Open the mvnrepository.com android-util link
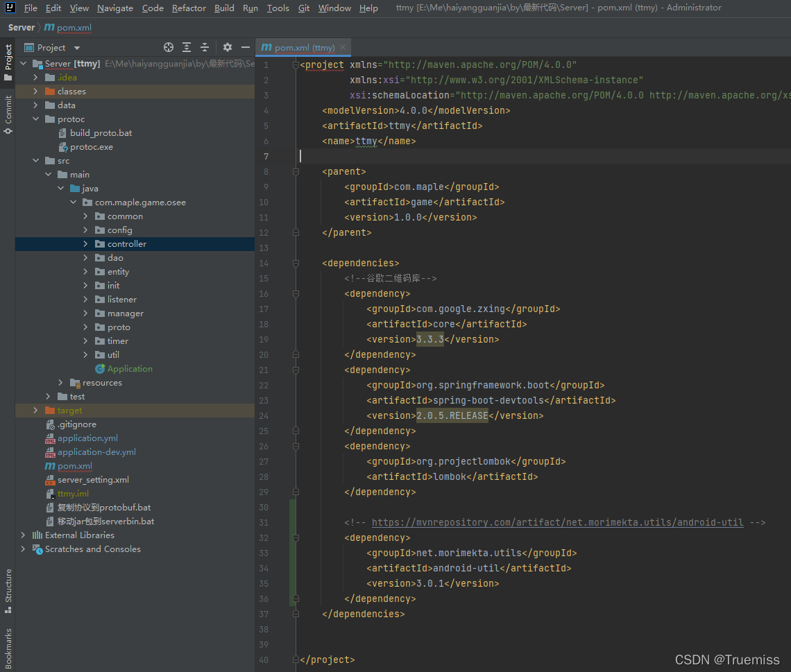 coord(557,523)
